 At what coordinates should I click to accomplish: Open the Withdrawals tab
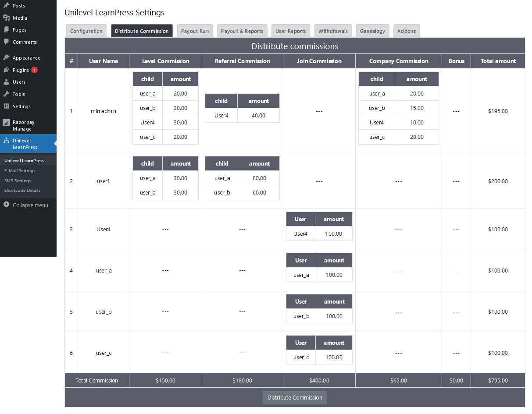[x=333, y=31]
